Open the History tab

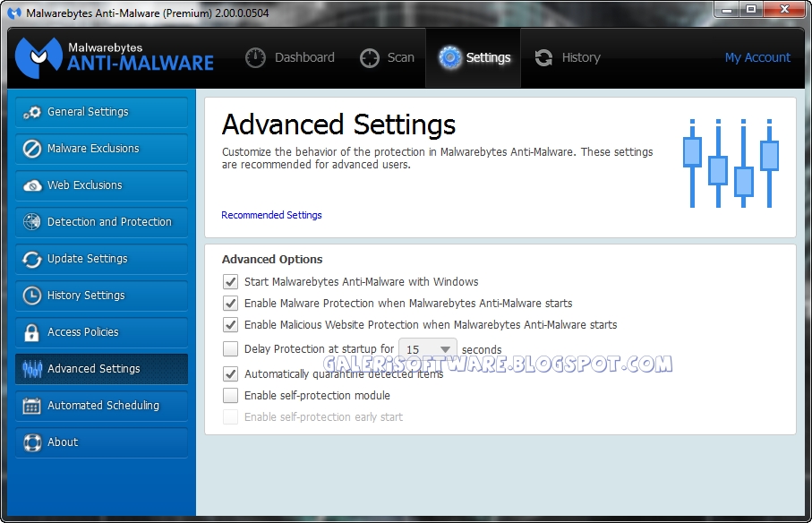pyautogui.click(x=568, y=57)
